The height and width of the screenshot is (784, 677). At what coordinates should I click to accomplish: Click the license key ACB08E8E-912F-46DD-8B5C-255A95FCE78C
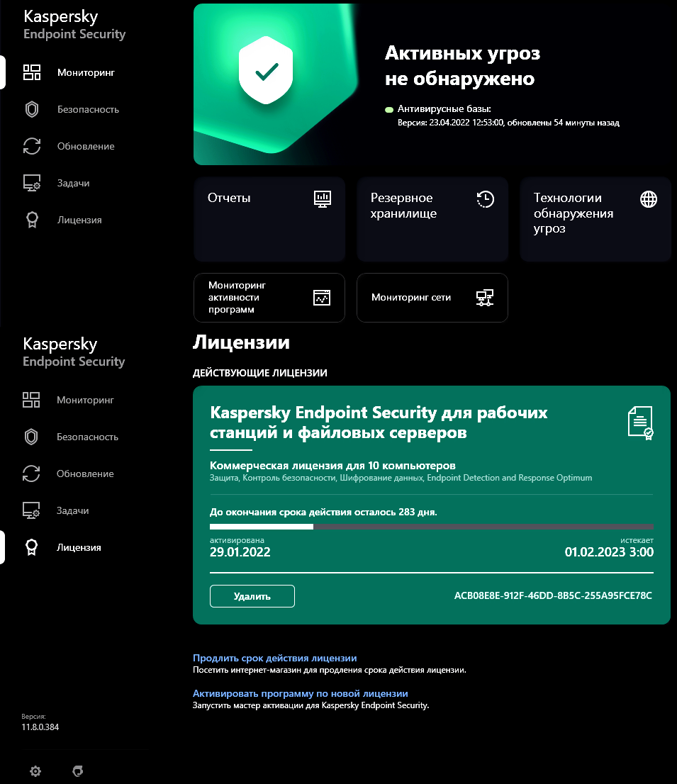click(553, 595)
